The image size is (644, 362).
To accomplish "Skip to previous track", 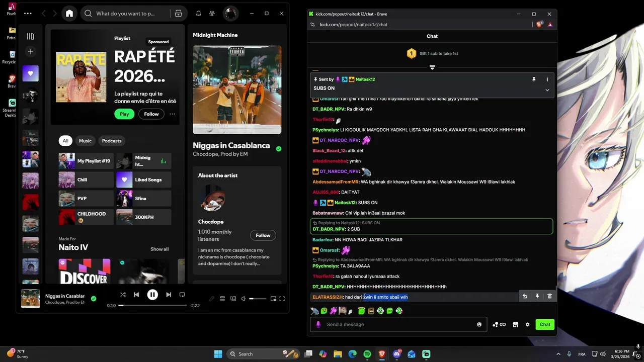I will (136, 295).
